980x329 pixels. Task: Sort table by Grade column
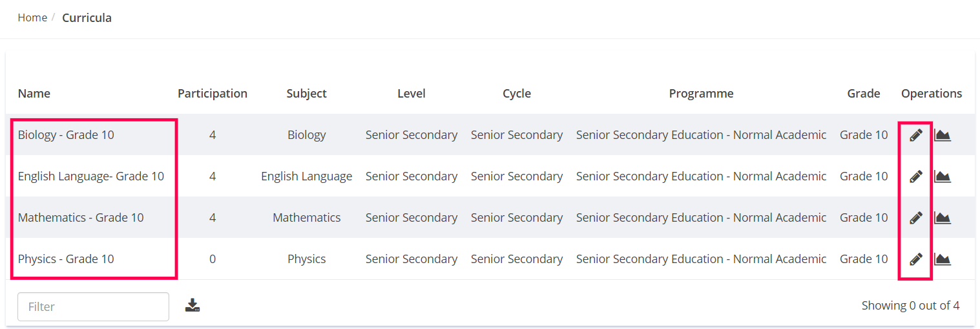pos(864,94)
